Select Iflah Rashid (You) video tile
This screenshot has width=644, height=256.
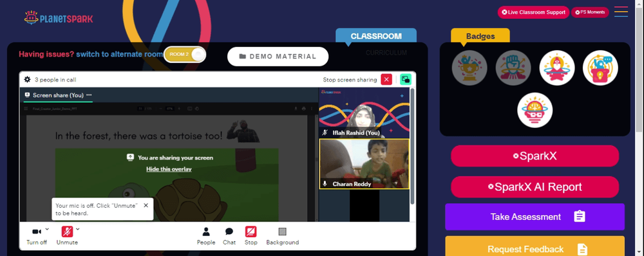click(365, 113)
